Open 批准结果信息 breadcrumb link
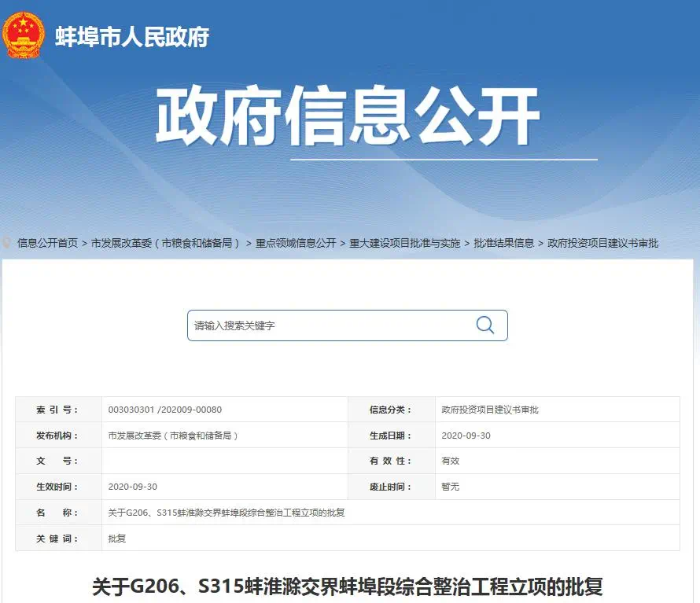 (x=503, y=243)
